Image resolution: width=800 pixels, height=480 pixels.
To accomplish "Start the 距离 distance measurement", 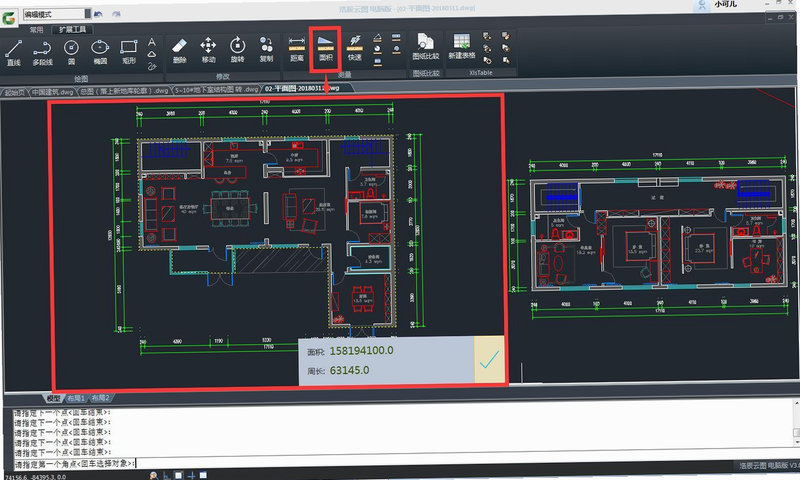I will click(x=297, y=49).
